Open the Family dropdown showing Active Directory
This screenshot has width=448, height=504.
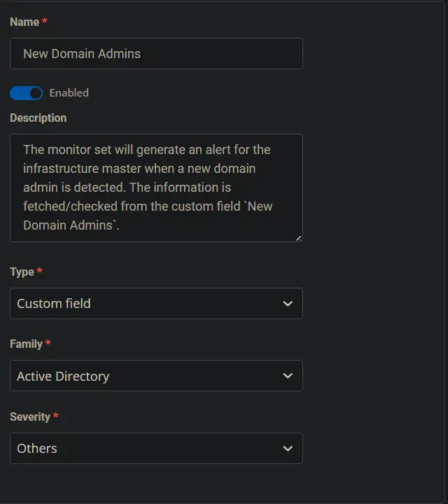[x=156, y=376]
